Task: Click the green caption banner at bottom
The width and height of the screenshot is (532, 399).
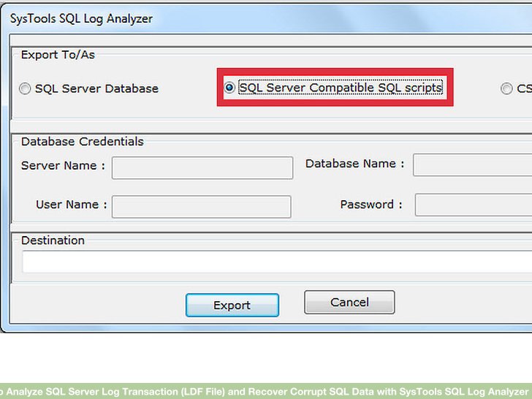Action: (266, 391)
